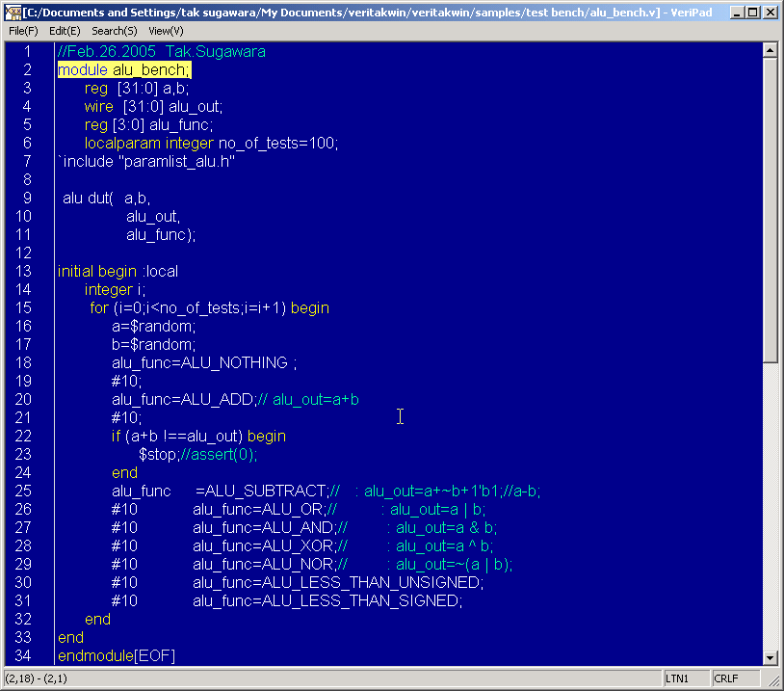Open the Search(S) menu
This screenshot has height=691, width=784.
pos(115,31)
